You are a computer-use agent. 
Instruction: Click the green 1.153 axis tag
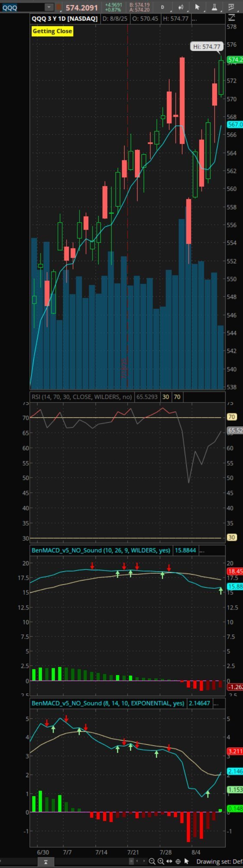pyautogui.click(x=235, y=790)
